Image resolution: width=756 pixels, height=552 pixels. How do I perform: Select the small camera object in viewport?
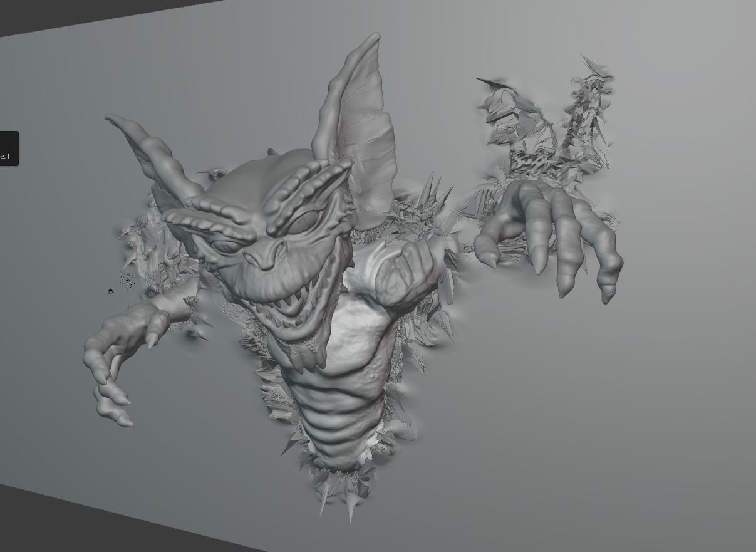[x=111, y=291]
